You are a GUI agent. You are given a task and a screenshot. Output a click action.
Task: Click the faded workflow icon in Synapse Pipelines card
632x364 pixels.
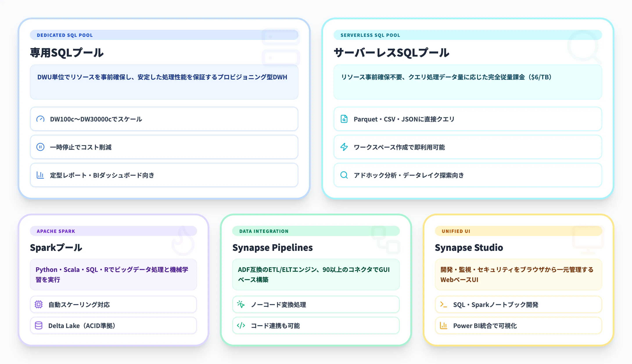[x=386, y=241]
